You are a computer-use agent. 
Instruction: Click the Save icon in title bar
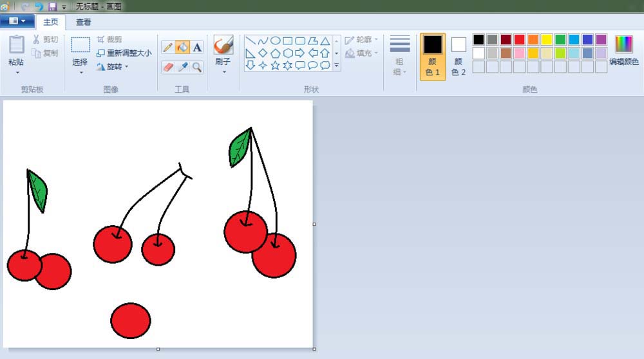tap(53, 6)
